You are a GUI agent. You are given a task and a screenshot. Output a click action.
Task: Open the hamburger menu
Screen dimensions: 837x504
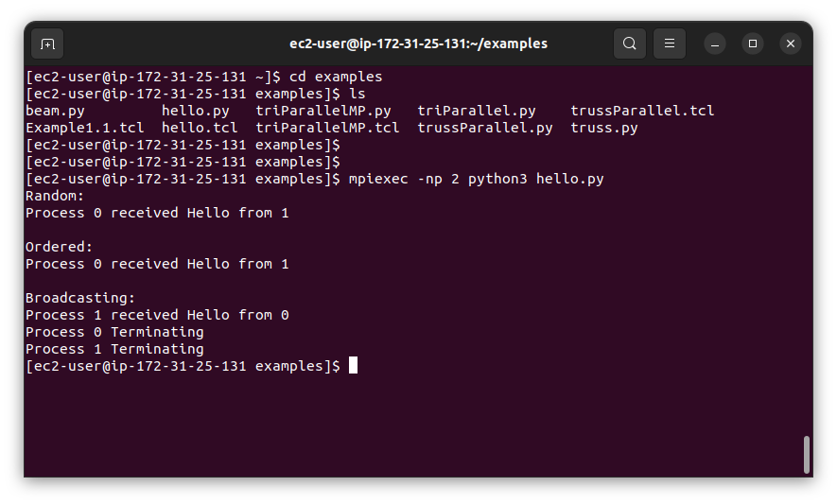(x=670, y=43)
